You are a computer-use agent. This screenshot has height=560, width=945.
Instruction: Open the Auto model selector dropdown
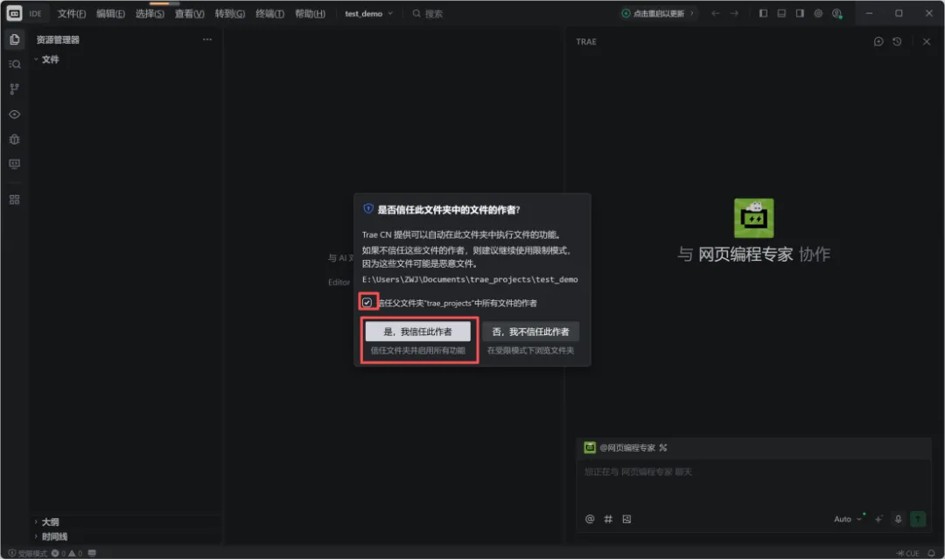click(x=849, y=519)
